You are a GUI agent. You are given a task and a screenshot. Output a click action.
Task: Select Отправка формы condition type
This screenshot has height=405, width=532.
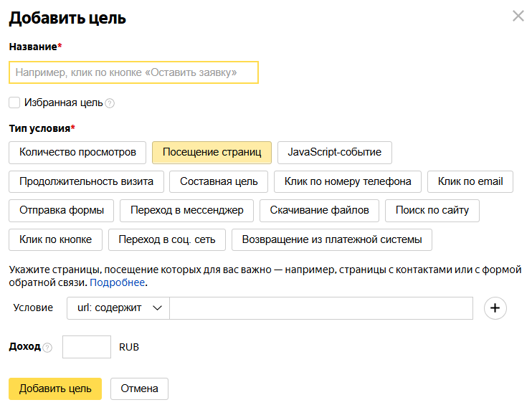pyautogui.click(x=62, y=211)
